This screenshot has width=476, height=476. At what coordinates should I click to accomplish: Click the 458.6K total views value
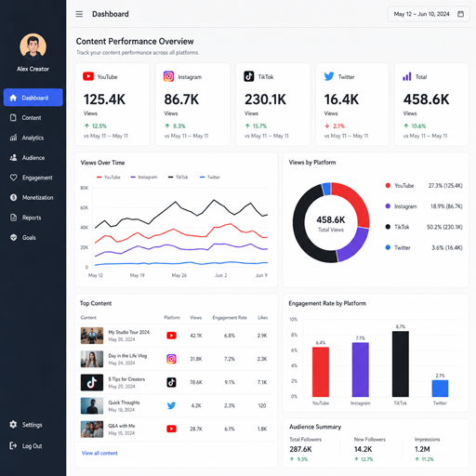point(426,99)
